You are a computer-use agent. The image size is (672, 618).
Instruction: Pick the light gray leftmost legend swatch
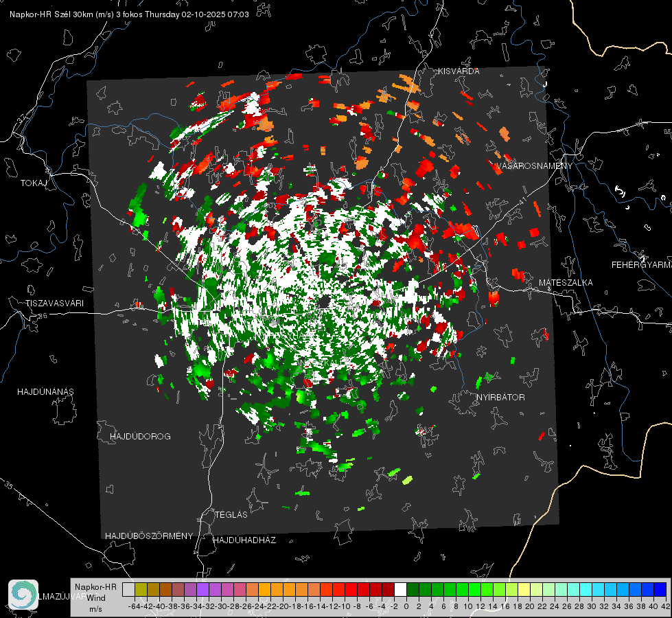128,589
